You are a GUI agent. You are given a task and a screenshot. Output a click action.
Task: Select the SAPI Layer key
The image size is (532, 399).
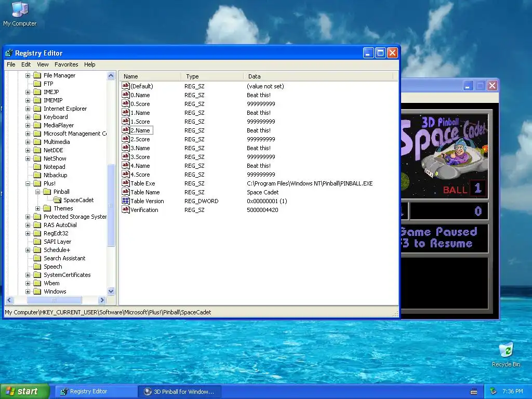pyautogui.click(x=57, y=242)
